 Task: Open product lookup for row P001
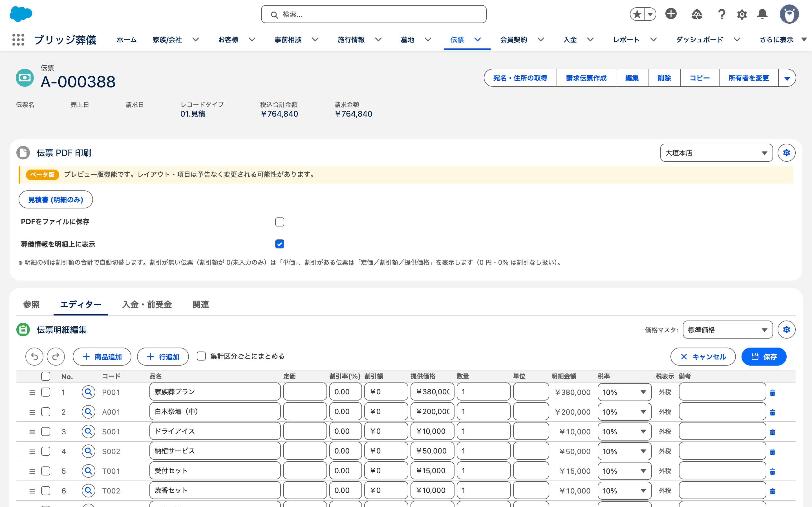coord(88,392)
